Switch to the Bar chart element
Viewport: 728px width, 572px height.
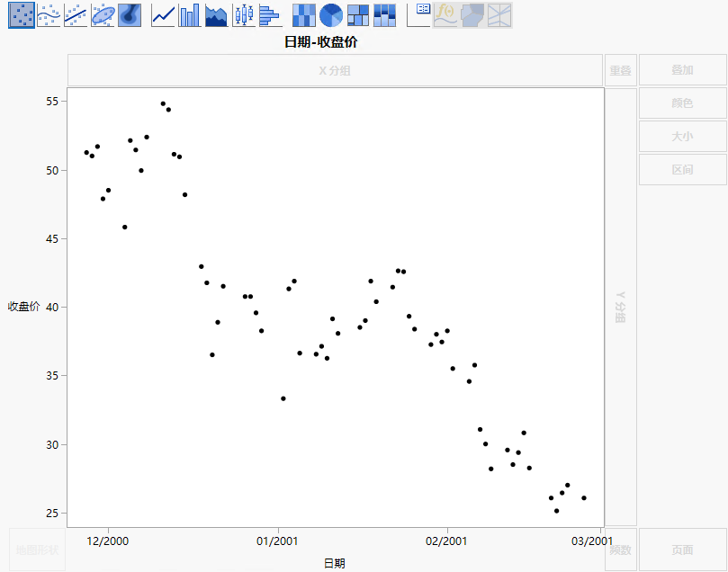tap(190, 15)
